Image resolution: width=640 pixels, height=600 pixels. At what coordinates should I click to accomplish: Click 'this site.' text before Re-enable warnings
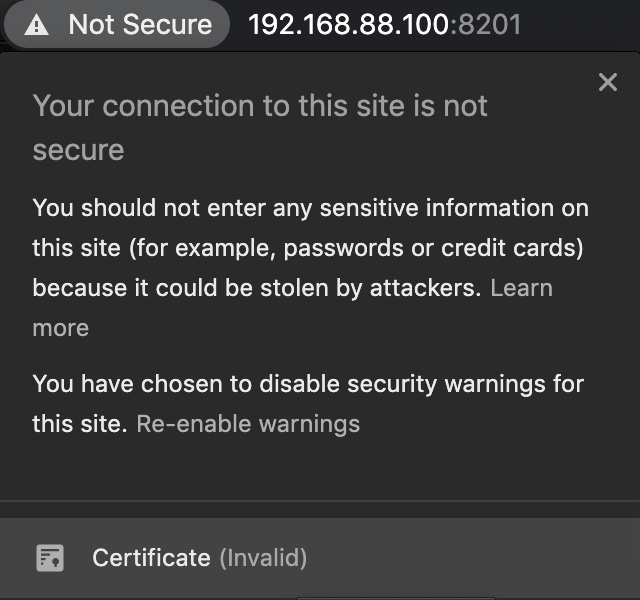80,424
